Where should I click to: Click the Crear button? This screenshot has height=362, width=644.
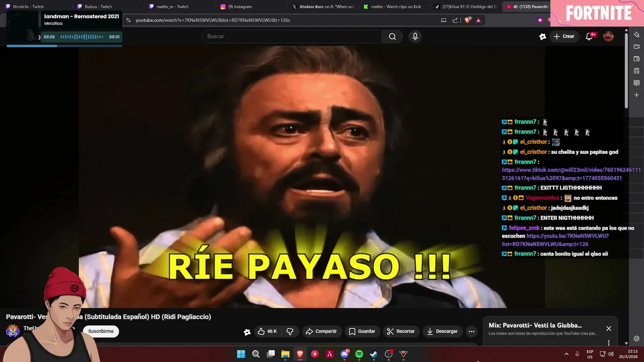564,36
